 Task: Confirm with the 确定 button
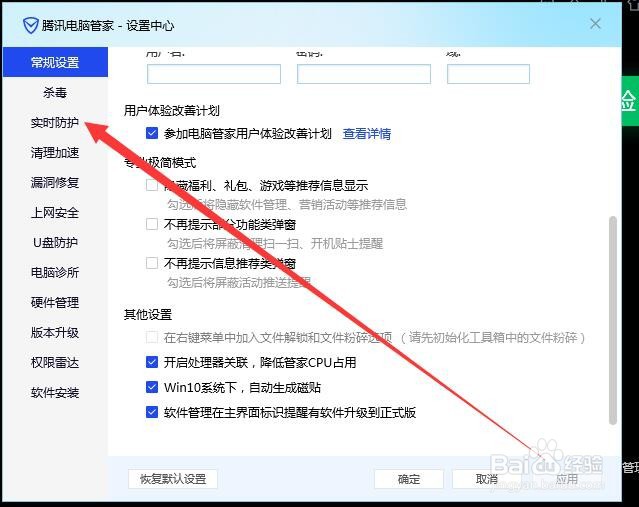click(x=409, y=479)
